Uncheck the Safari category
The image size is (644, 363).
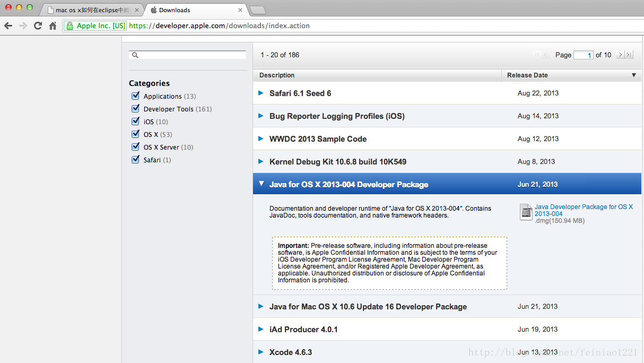click(x=135, y=159)
